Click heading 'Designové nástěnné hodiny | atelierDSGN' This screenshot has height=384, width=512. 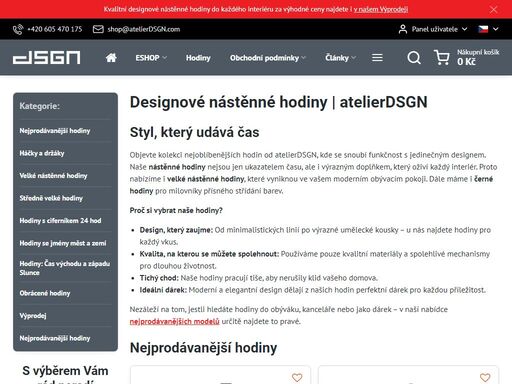point(278,102)
